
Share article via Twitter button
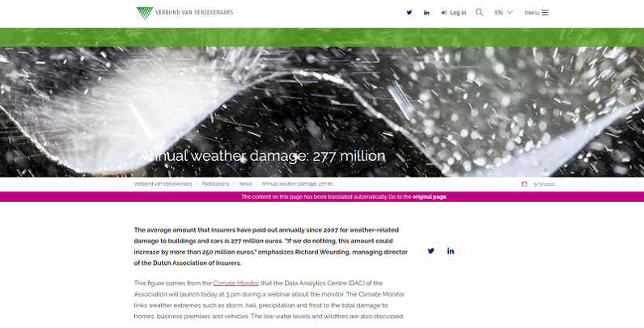[431, 251]
